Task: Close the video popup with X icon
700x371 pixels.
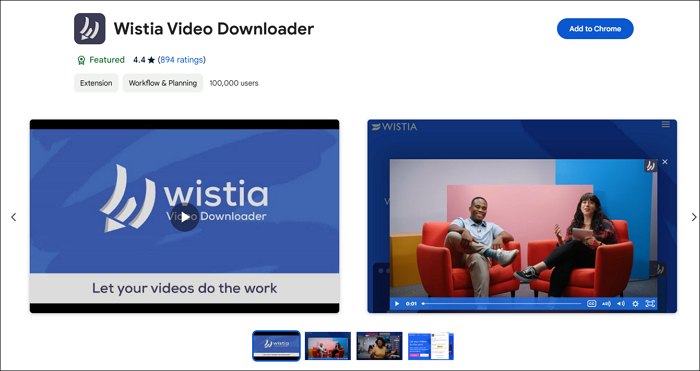Action: [x=665, y=162]
